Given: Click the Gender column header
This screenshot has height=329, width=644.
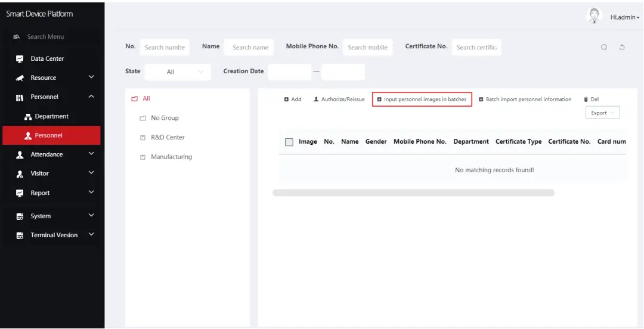Looking at the screenshot, I should pyautogui.click(x=376, y=142).
